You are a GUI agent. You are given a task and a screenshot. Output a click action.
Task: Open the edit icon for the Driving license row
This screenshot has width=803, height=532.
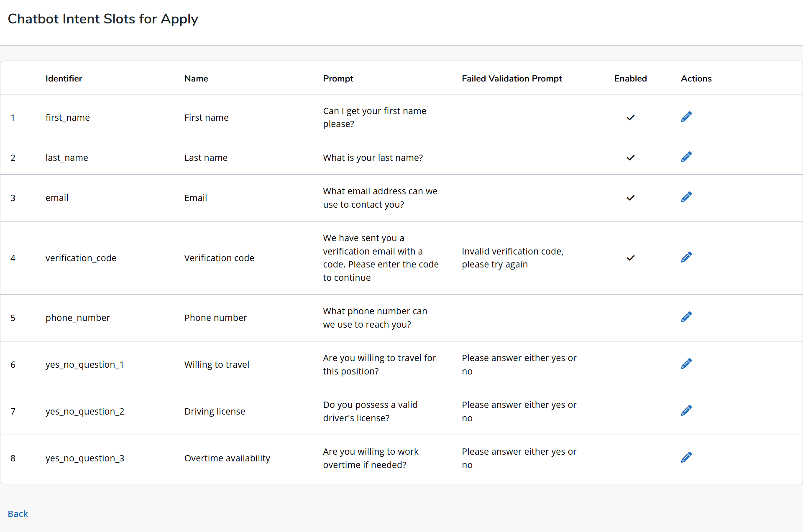point(686,411)
